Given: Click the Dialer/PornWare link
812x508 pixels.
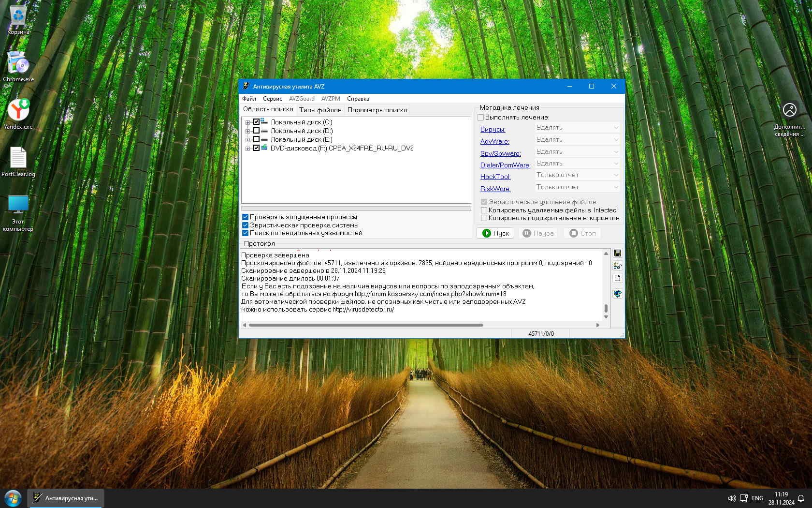Looking at the screenshot, I should (505, 165).
